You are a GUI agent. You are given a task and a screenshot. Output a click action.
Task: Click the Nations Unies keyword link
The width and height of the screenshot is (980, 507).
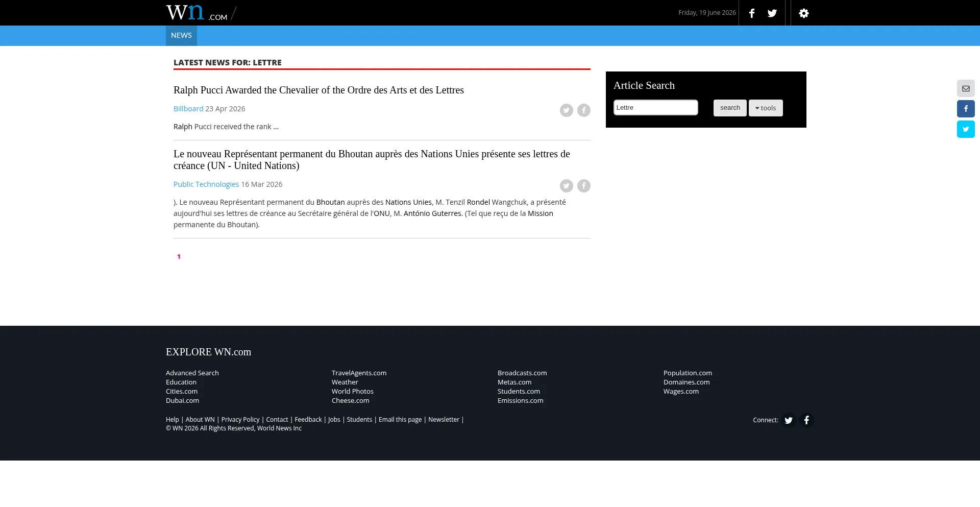pyautogui.click(x=408, y=202)
